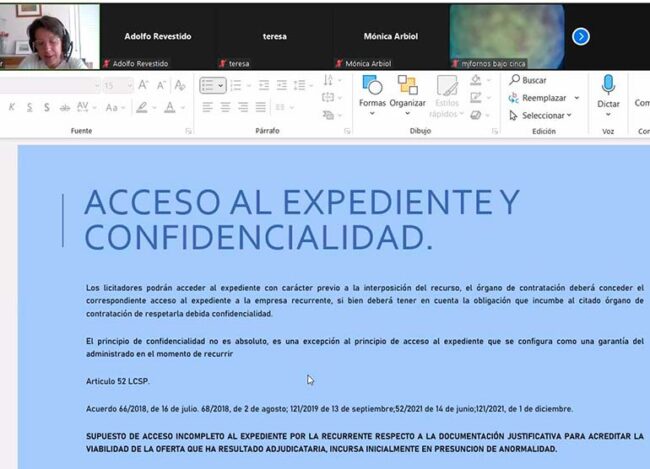Toggle text shadow S formatting
This screenshot has width=650, height=469.
tap(47, 107)
